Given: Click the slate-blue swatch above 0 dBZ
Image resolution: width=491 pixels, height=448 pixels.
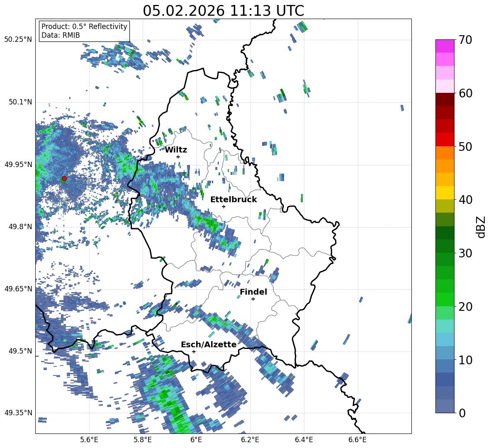Looking at the screenshot, I should (445, 406).
